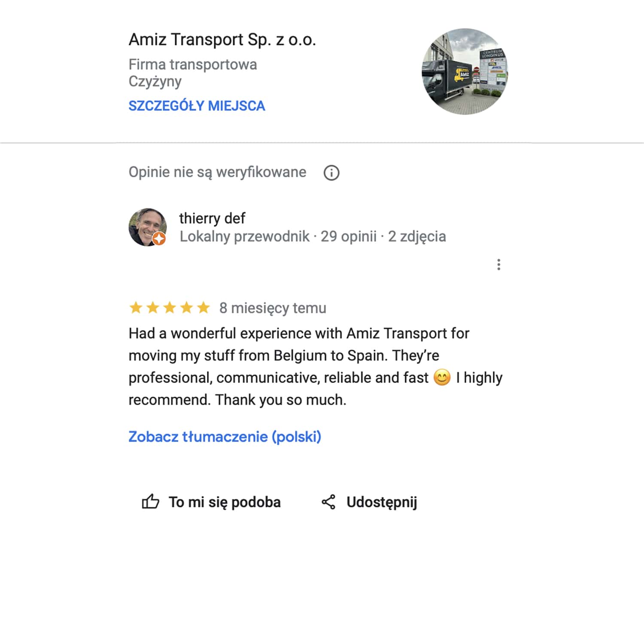Click the info icon beside unverified reviews notice
This screenshot has width=644, height=644.
[331, 173]
